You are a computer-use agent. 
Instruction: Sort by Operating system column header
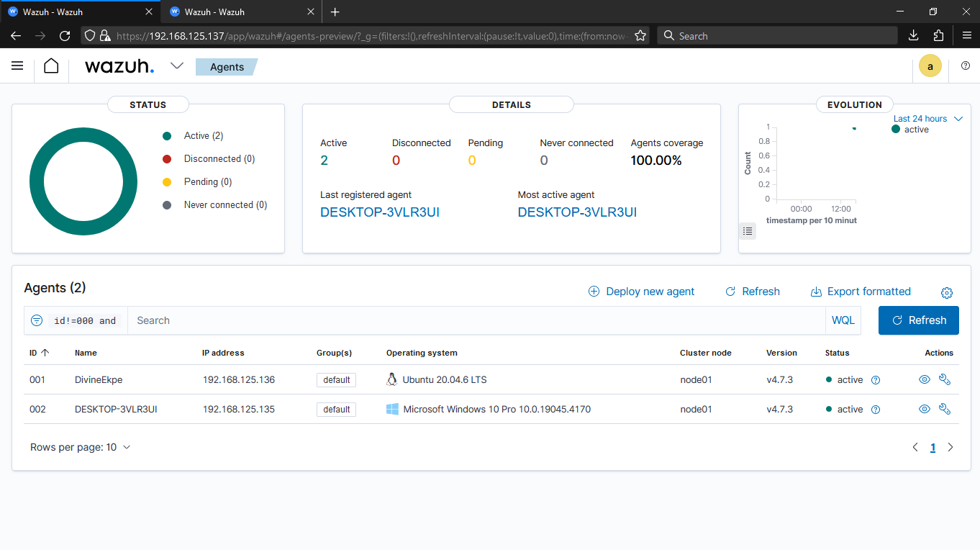tap(422, 353)
